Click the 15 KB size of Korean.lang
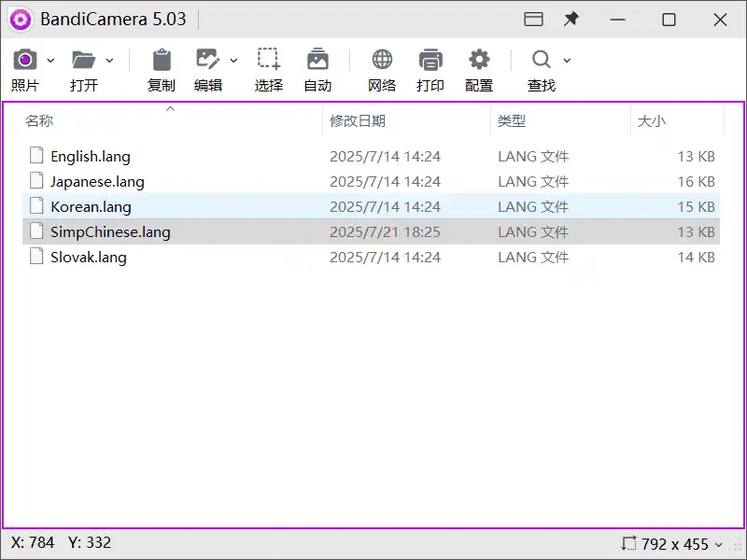 click(x=696, y=206)
